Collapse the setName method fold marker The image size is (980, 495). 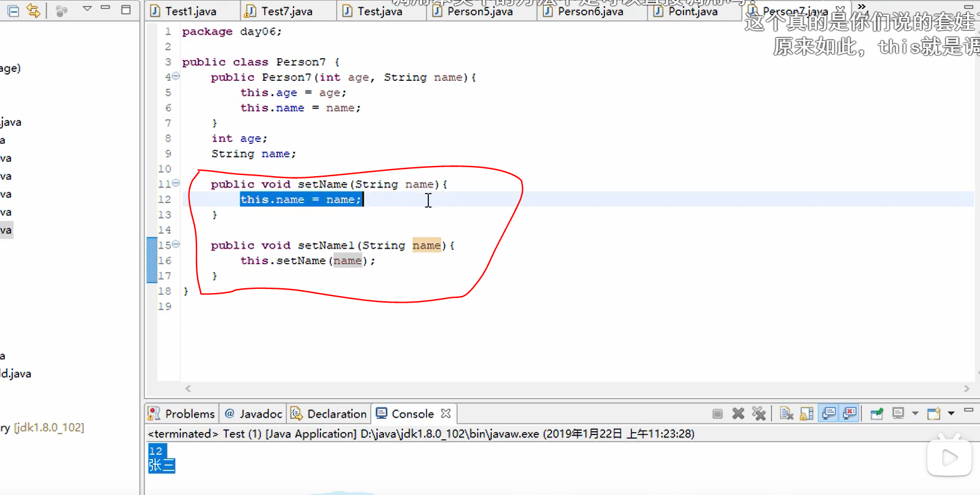[x=176, y=183]
